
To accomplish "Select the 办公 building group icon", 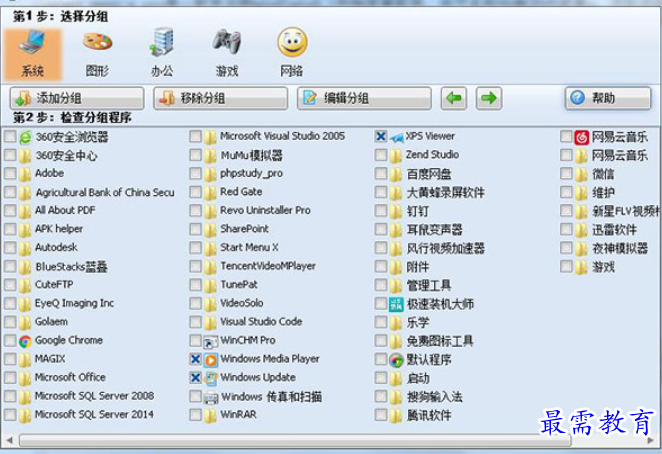I will 162,42.
